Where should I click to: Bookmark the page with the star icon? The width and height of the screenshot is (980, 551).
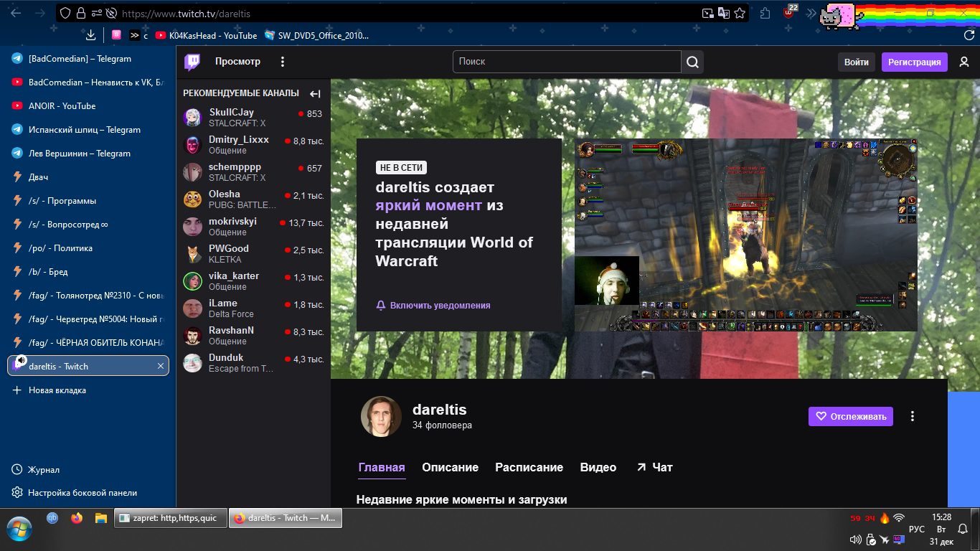740,13
